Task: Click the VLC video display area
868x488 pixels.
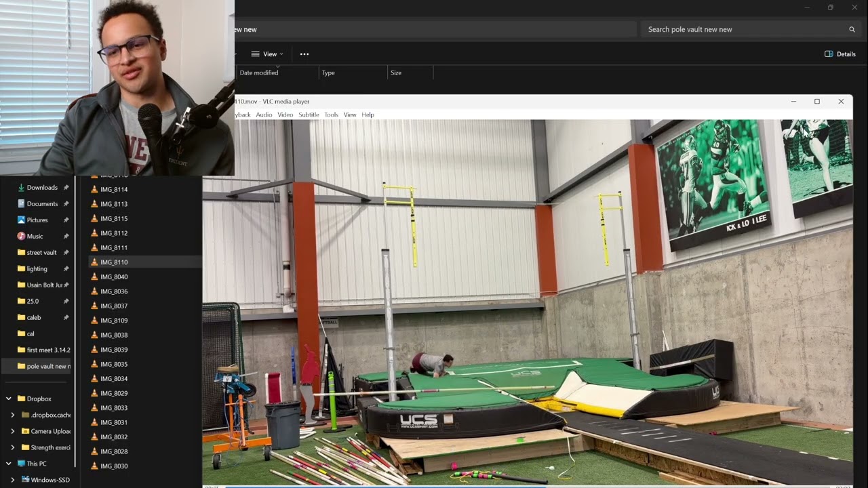Action: point(528,302)
